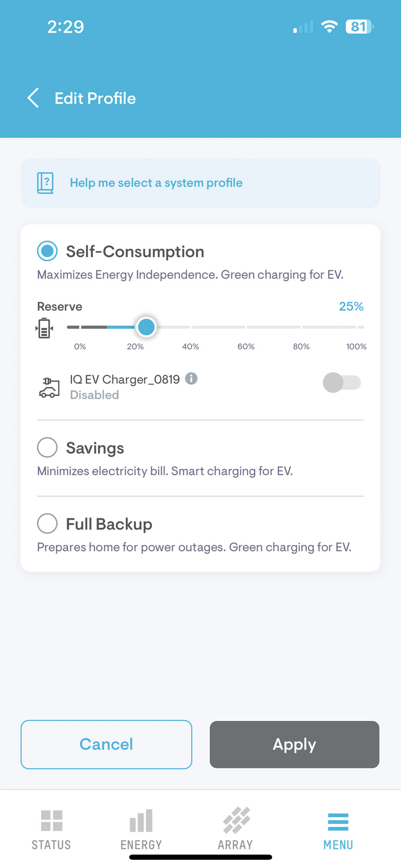Tap the back arrow beside Edit Profile
Image resolution: width=401 pixels, height=868 pixels.
[33, 98]
